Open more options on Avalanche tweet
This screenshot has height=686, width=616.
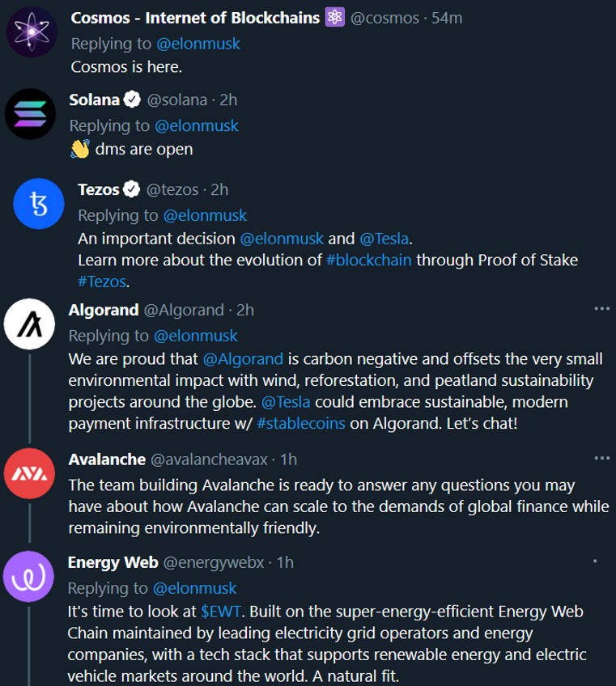pos(601,458)
